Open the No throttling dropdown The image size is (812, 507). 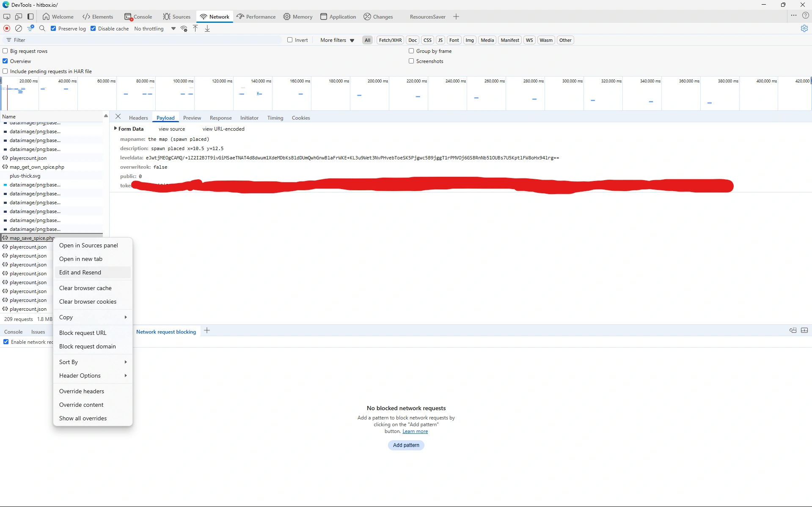(155, 29)
